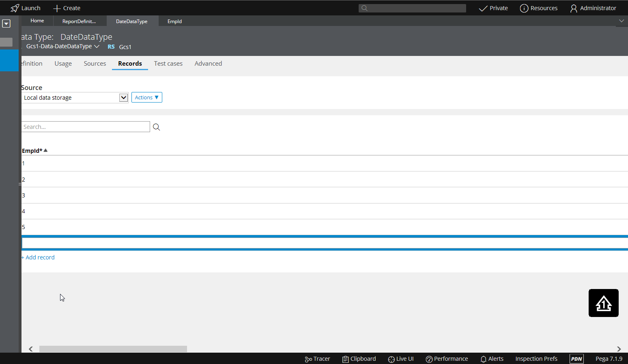
Task: Click the PDN logo icon
Action: (576, 359)
